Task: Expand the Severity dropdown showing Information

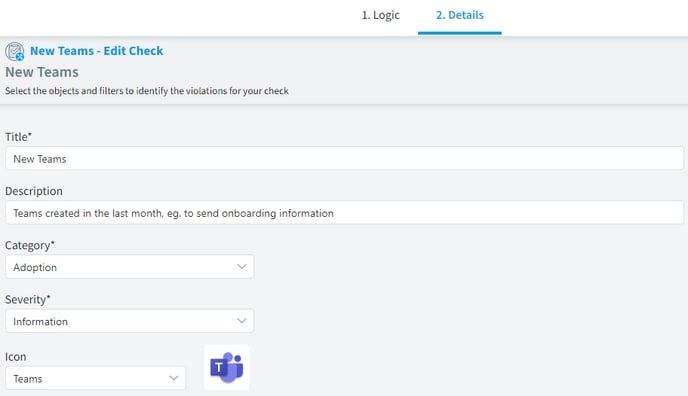Action: tap(129, 321)
